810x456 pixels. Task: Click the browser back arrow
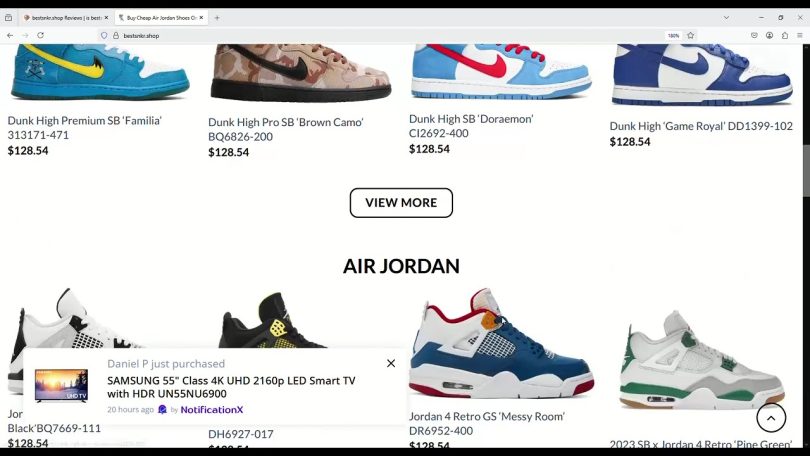(x=10, y=36)
